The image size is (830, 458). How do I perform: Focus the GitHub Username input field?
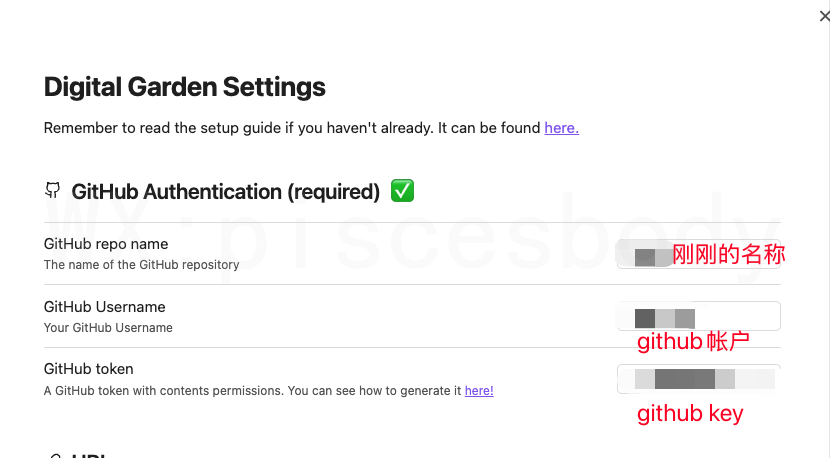[x=699, y=316]
